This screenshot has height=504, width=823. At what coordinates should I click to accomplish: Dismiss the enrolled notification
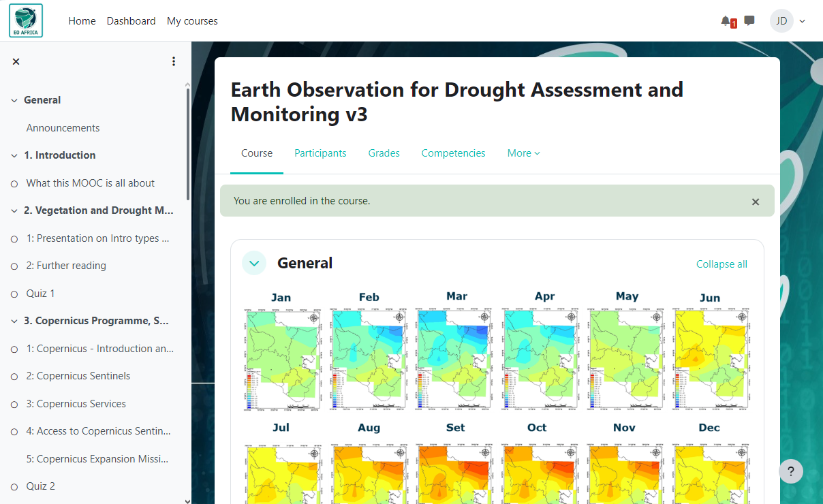coord(755,202)
